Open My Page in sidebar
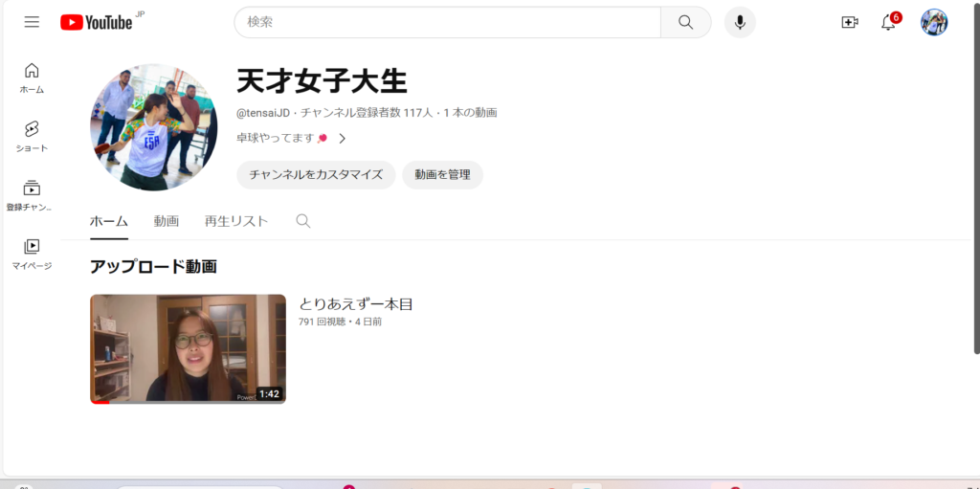The width and height of the screenshot is (980, 489). [x=32, y=254]
